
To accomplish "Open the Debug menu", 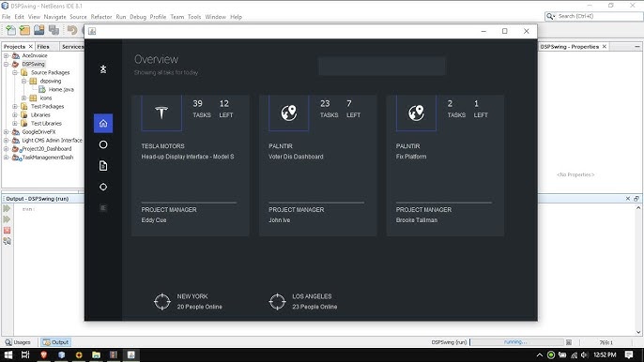I will tap(138, 17).
